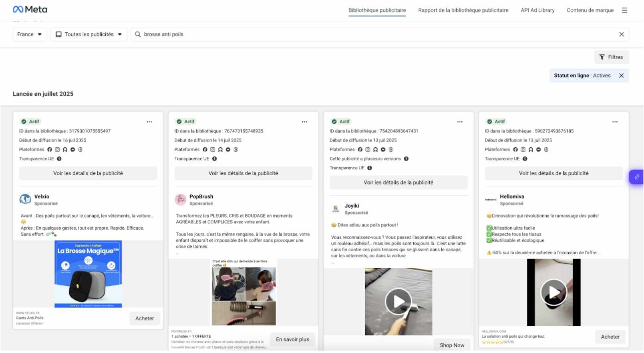
Task: View Hellomiva ad details
Action: [x=553, y=173]
